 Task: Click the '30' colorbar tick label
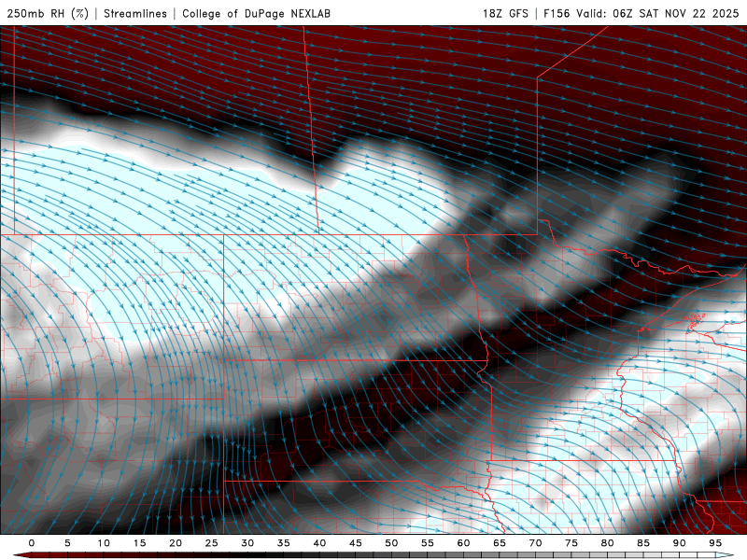(247, 543)
